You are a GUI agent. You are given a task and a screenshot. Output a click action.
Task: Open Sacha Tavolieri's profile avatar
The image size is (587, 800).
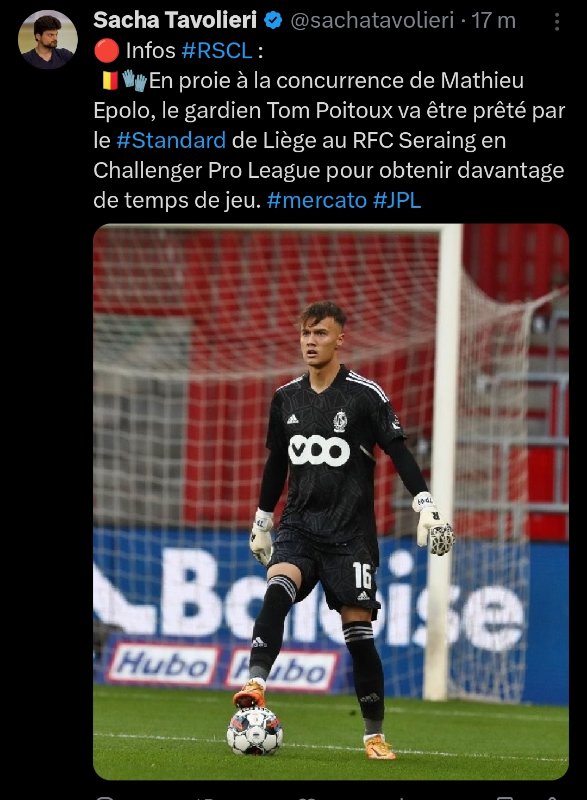click(47, 39)
